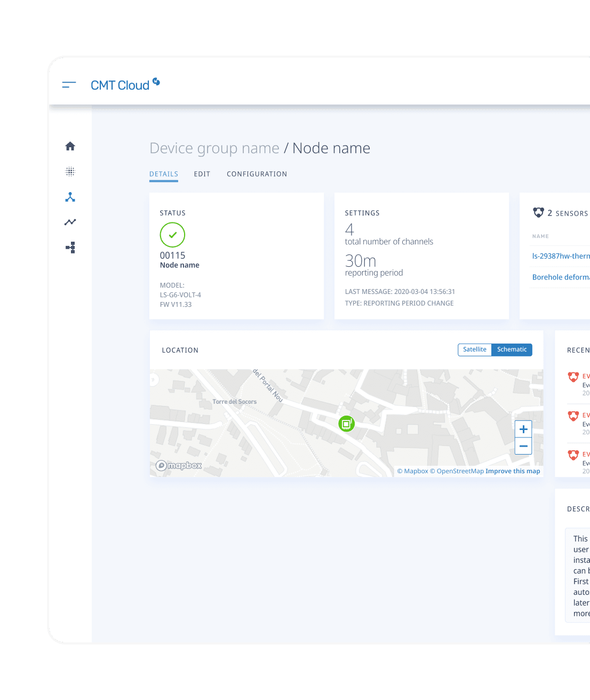
Task: Switch map to Satellite view
Action: click(x=474, y=349)
